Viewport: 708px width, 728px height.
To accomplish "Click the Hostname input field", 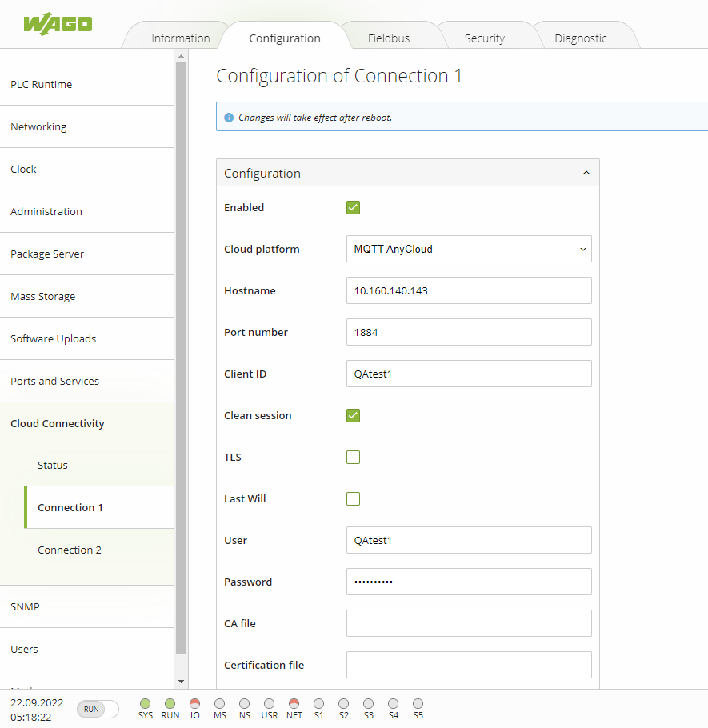I will pyautogui.click(x=469, y=290).
